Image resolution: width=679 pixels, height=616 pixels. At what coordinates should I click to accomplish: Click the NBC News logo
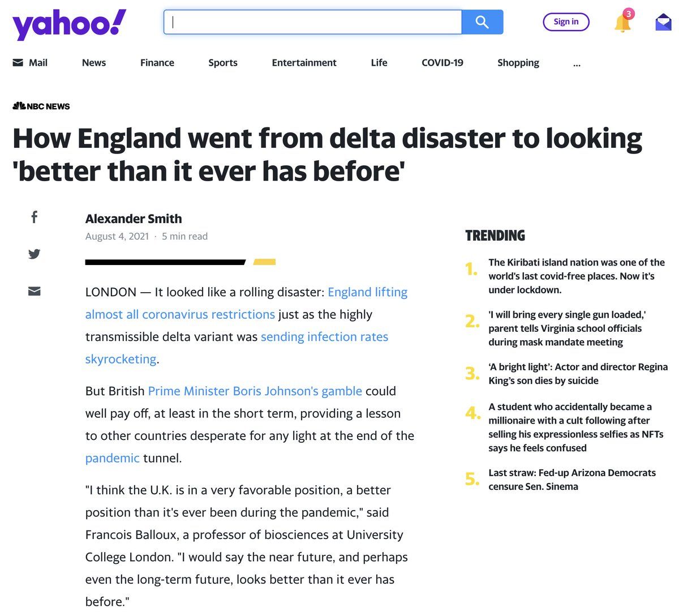(41, 106)
